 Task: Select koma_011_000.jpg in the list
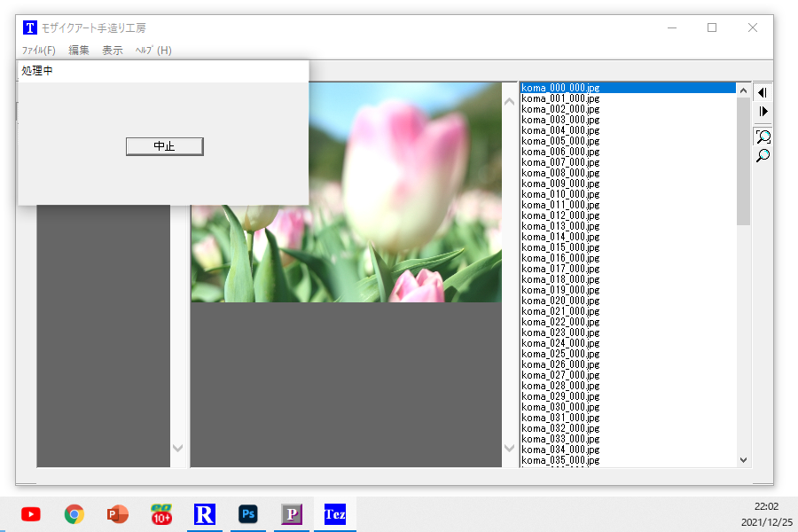tap(628, 205)
